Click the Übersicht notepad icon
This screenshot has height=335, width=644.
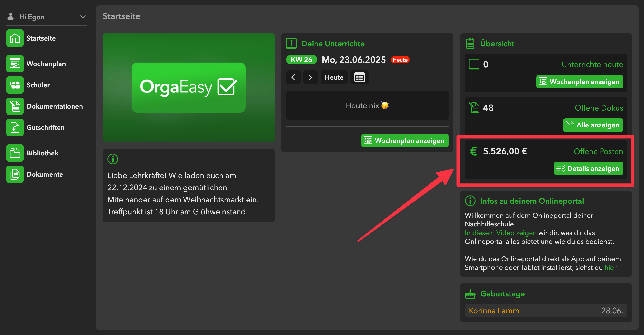point(470,43)
